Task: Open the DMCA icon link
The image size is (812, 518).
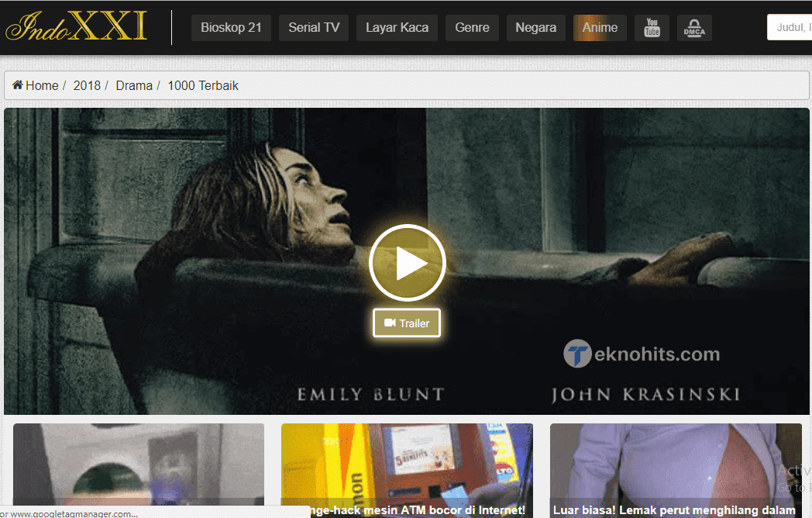Action: click(x=694, y=27)
